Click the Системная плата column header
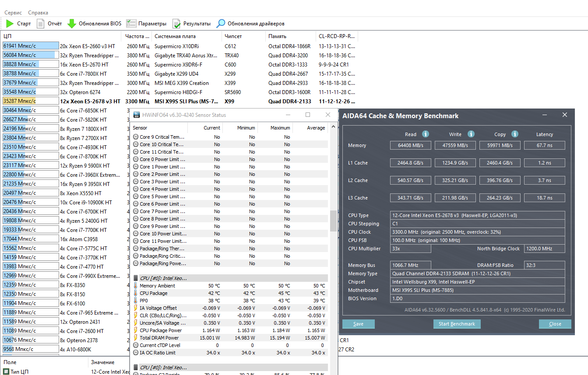The height and width of the screenshot is (375, 588). coord(187,36)
